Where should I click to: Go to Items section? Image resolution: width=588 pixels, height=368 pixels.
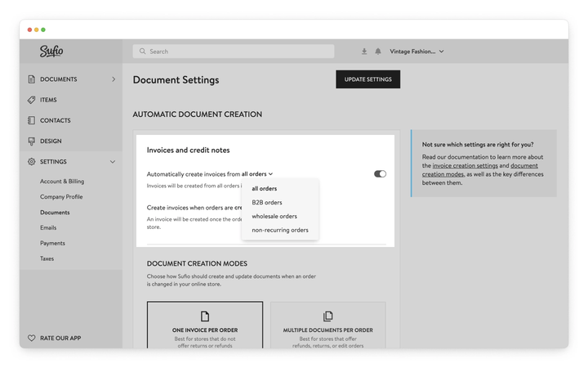pyautogui.click(x=48, y=100)
